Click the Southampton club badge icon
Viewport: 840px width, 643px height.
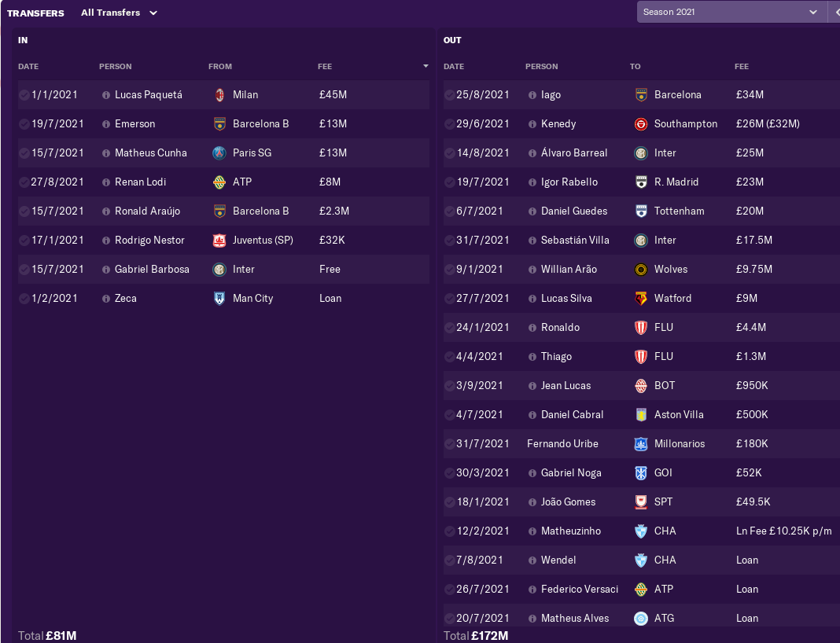point(641,124)
